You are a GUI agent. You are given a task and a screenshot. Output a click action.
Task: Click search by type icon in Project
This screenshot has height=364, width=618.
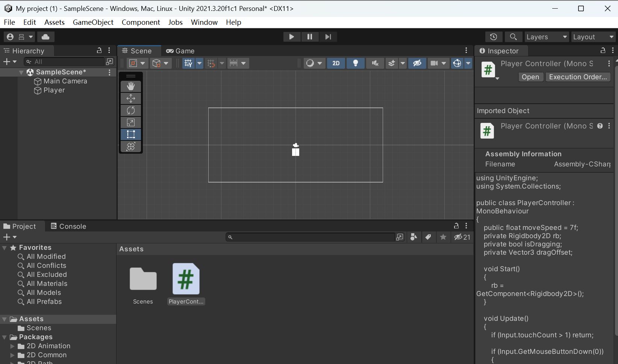414,237
